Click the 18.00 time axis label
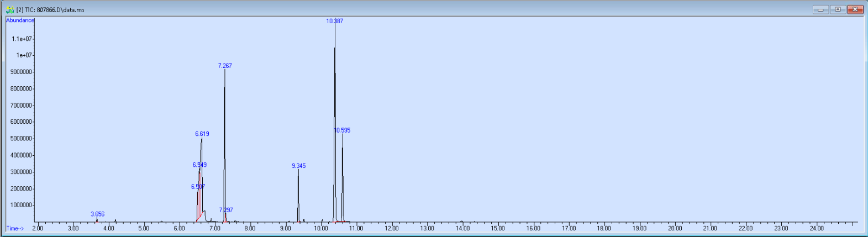Screen dimensions: 868x237 (x=604, y=228)
